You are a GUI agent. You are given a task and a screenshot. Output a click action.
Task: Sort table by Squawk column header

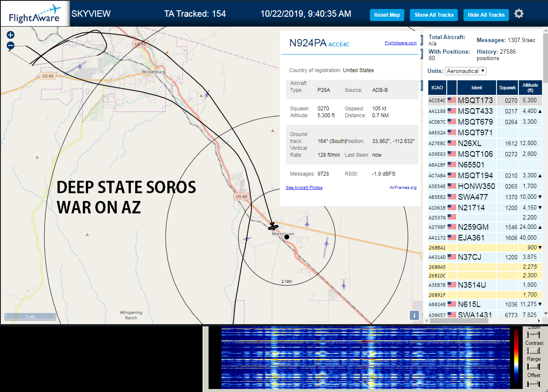point(508,88)
